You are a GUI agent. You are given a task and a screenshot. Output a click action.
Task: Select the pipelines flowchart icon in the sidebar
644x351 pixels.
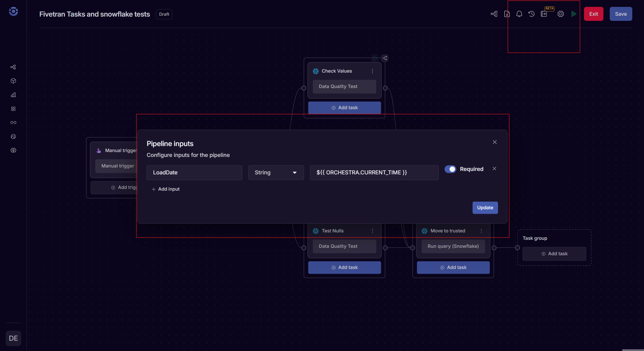[13, 67]
